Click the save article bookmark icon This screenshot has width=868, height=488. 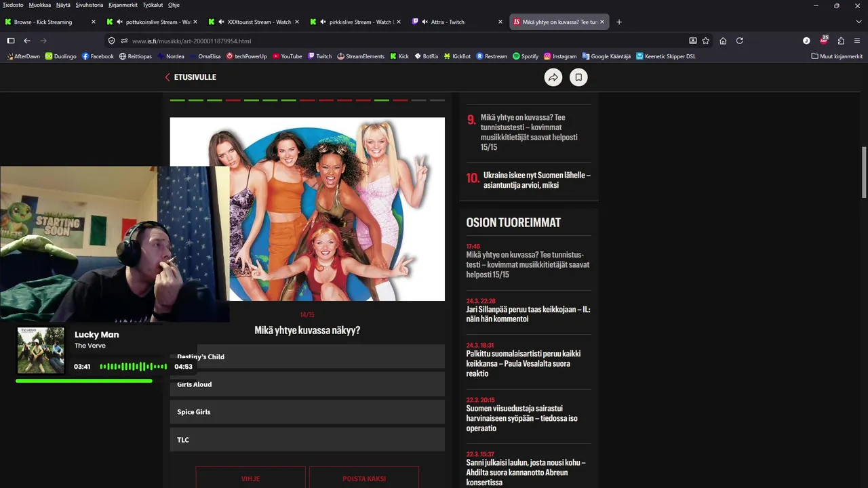click(x=578, y=77)
